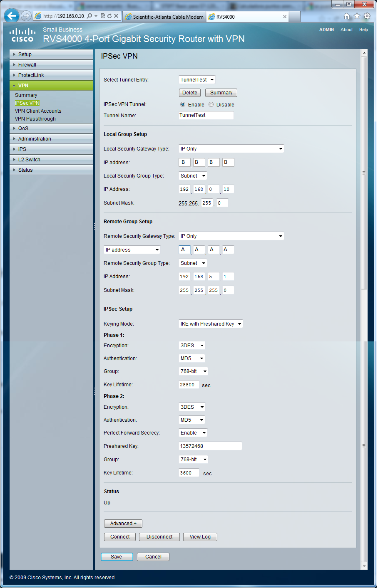This screenshot has width=378, height=588.
Task: Click the page vertical scrollbar thumb
Action: tap(364, 173)
